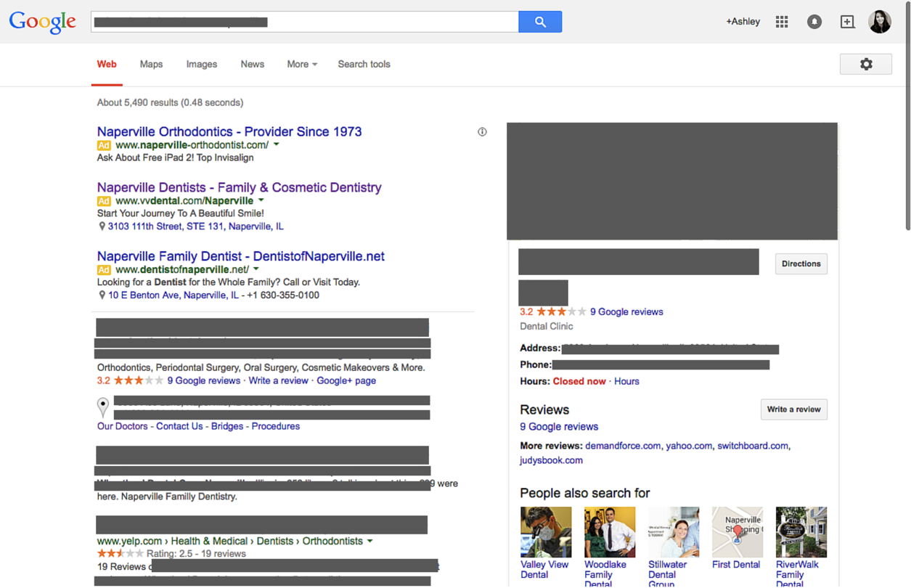Open the notifications bell
The height and width of the screenshot is (588, 911).
[x=814, y=22]
